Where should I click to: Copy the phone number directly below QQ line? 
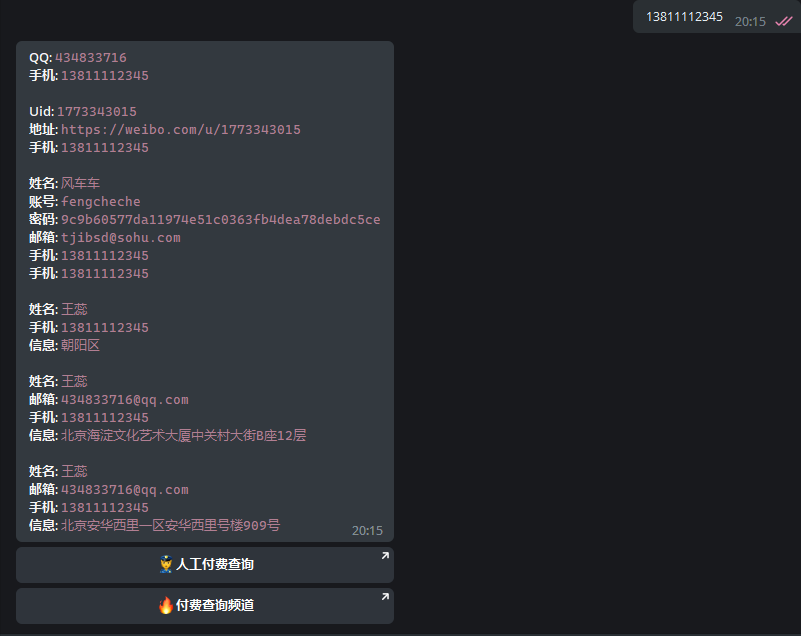tap(105, 76)
